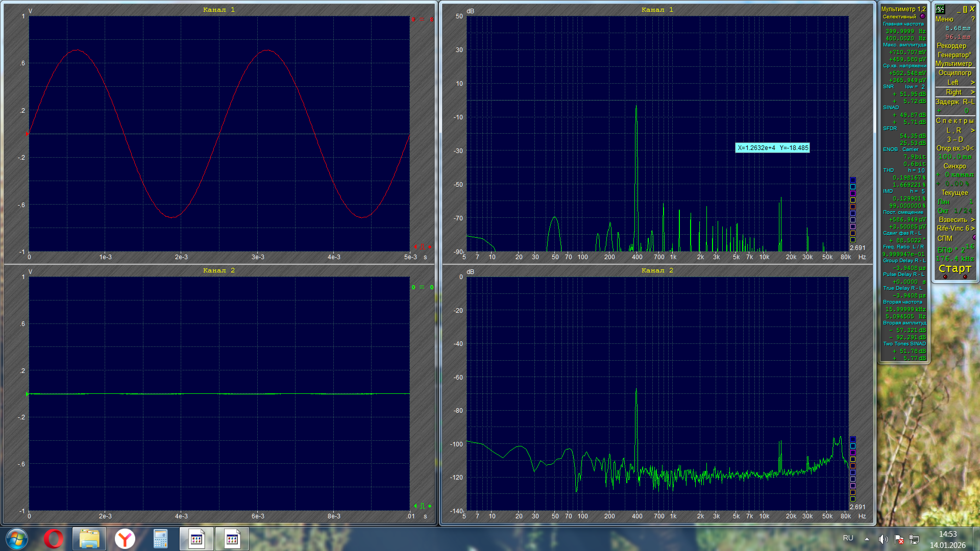Open Windows Explorer folder icon
This screenshot has height=551, width=980.
[89, 539]
